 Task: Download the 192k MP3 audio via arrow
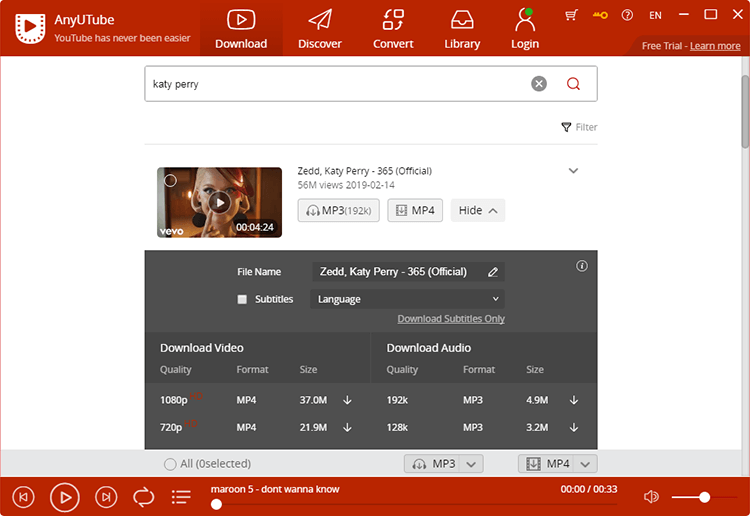click(x=574, y=400)
